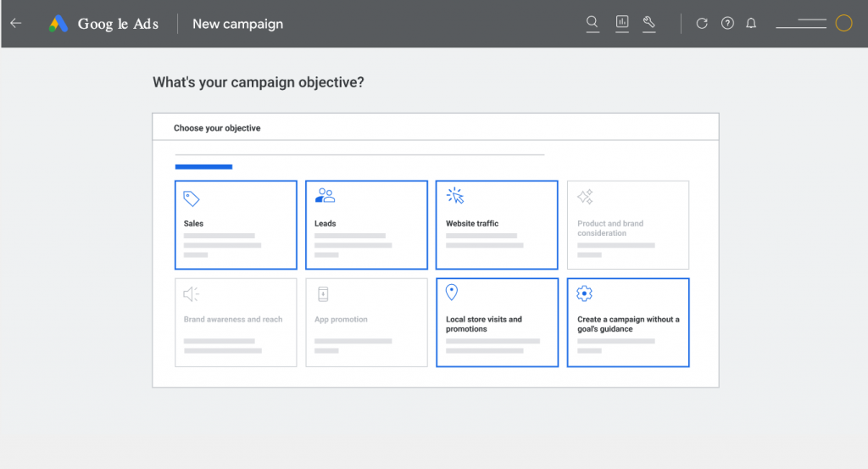Image resolution: width=868 pixels, height=469 pixels.
Task: Click the back arrow in header
Action: tap(15, 24)
